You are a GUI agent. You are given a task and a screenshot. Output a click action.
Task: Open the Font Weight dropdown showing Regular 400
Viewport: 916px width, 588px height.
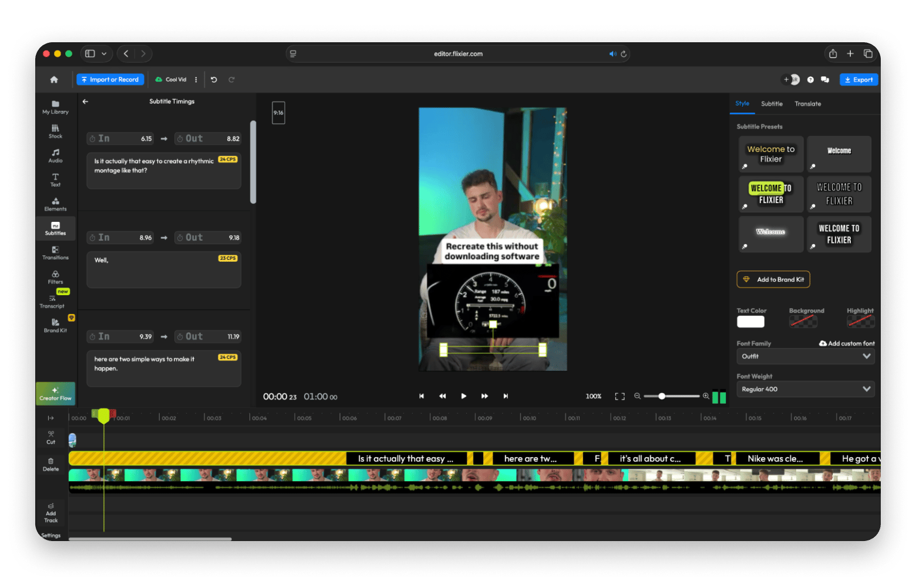pos(805,388)
